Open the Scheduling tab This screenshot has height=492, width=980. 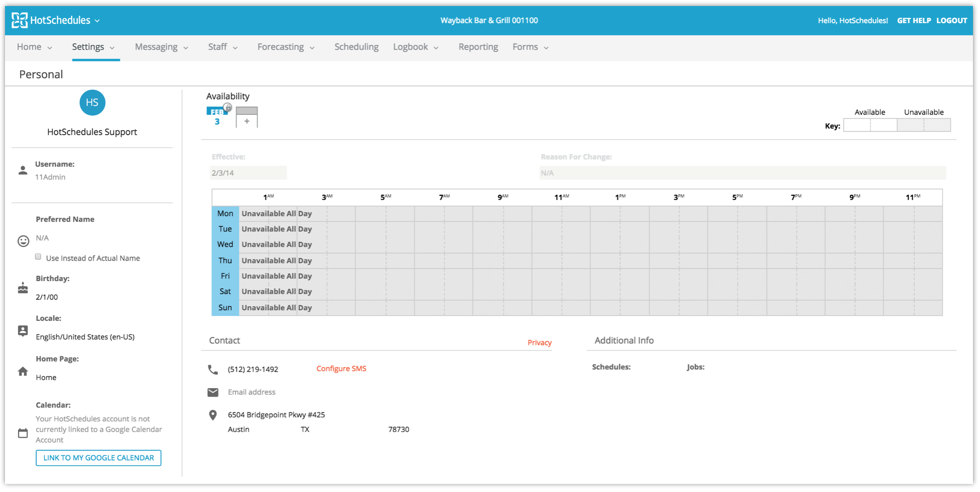(356, 47)
